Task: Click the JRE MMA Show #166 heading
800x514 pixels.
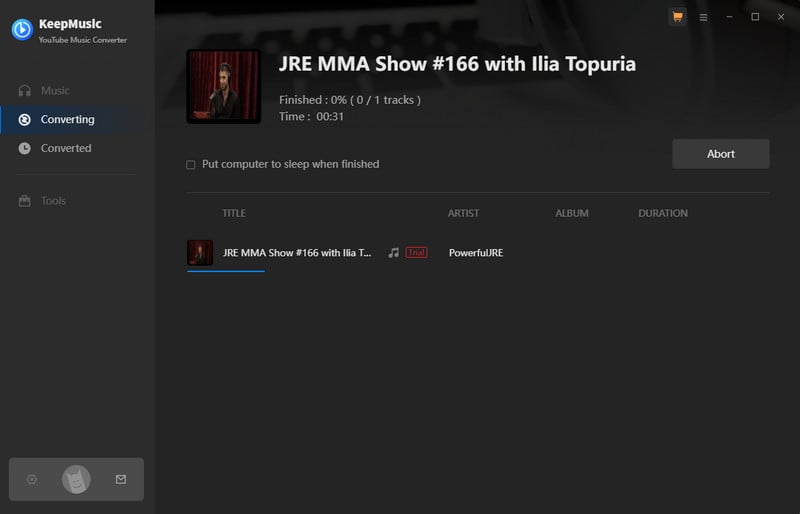Action: coord(457,64)
